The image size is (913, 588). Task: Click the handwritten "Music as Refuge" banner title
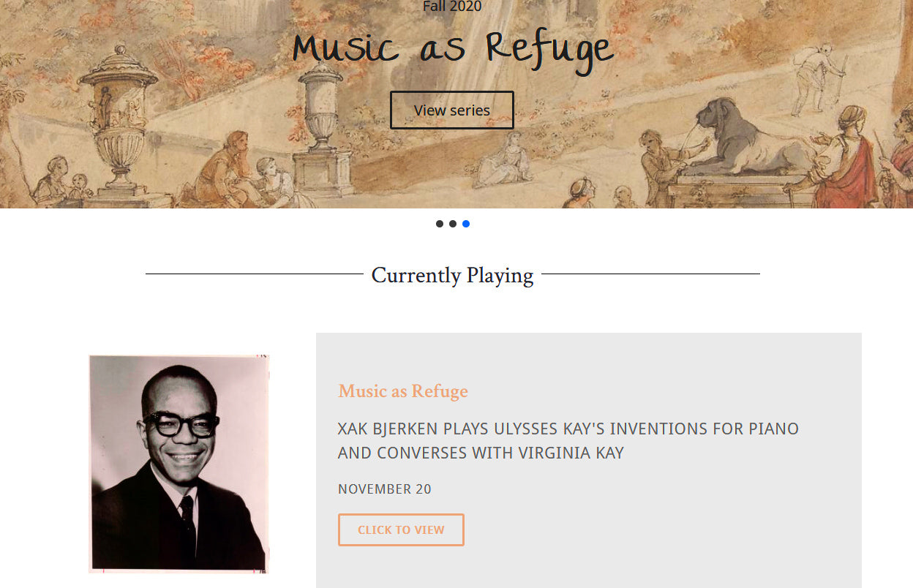452,48
